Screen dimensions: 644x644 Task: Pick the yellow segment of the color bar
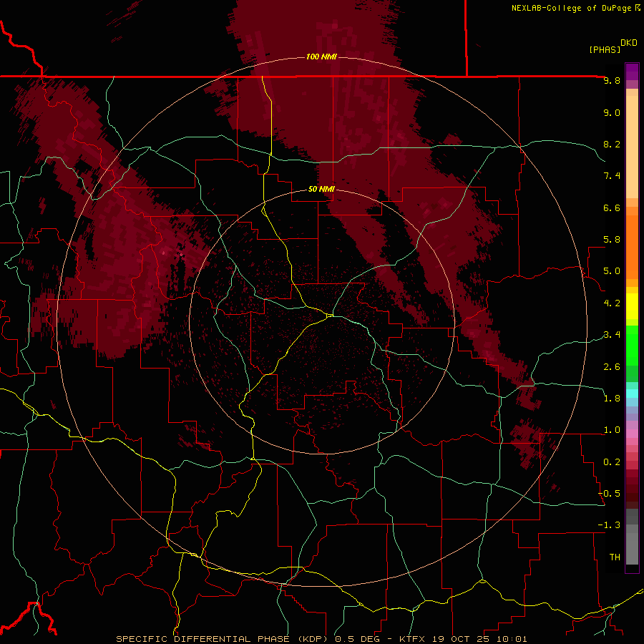tap(632, 306)
